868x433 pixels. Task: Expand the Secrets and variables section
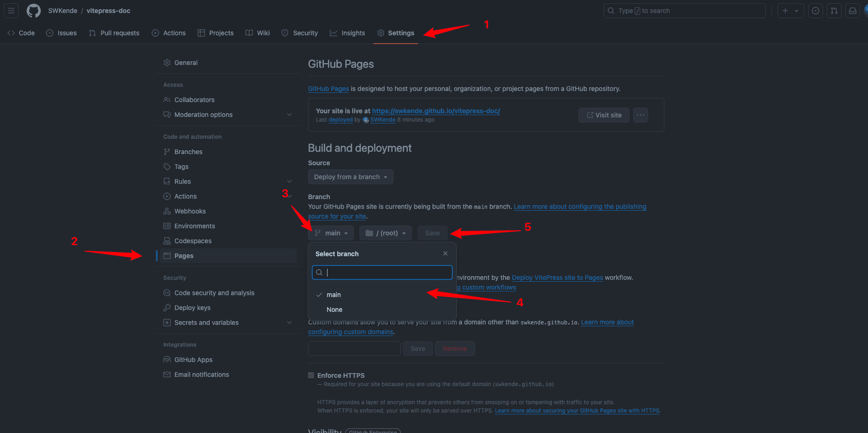(289, 322)
